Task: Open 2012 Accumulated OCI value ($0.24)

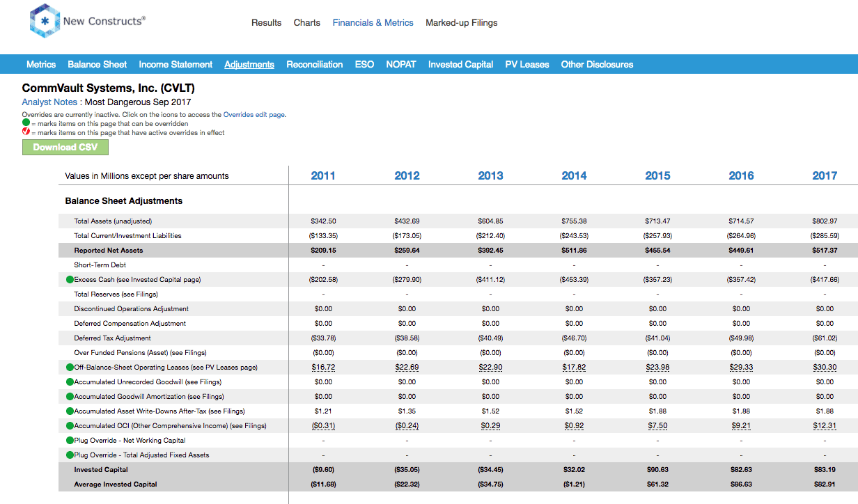Action: [x=407, y=426]
